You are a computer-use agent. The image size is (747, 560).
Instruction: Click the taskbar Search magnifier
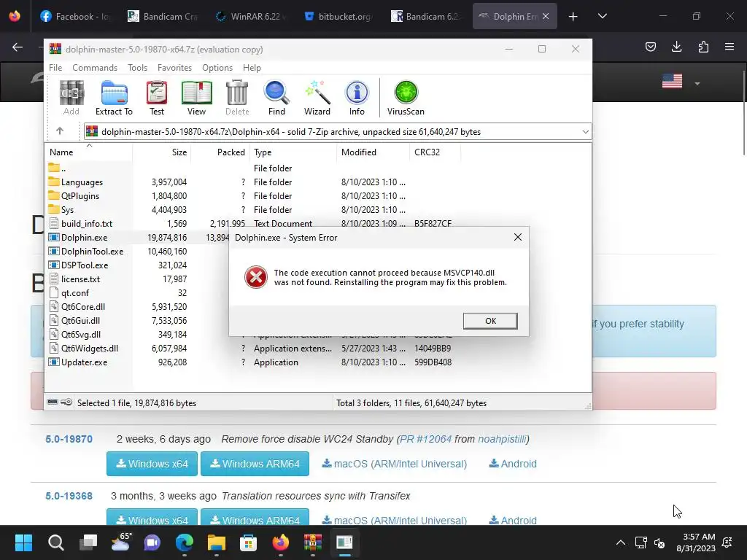[x=55, y=542]
